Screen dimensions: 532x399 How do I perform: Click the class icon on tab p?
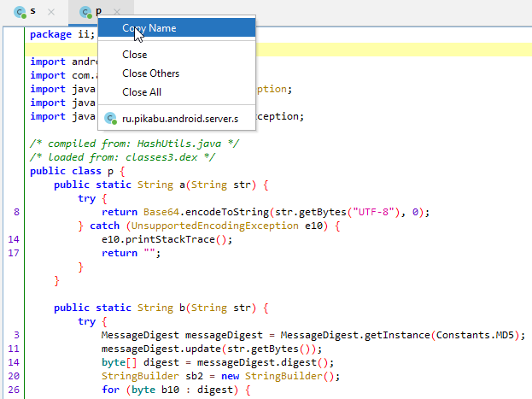pos(85,12)
